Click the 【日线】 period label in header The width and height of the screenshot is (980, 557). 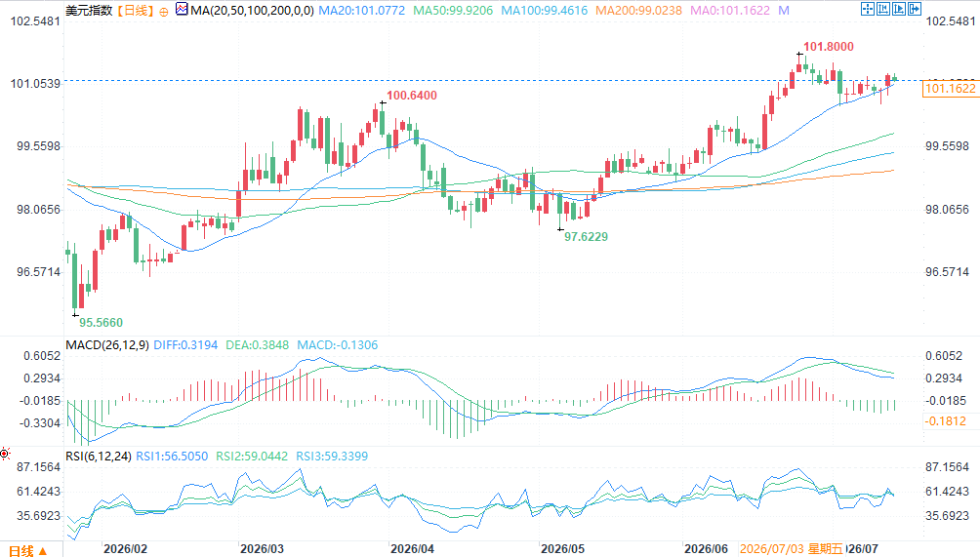click(135, 11)
